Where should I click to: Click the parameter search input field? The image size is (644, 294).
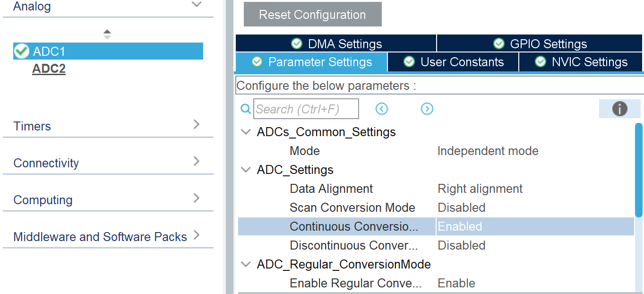(x=306, y=109)
